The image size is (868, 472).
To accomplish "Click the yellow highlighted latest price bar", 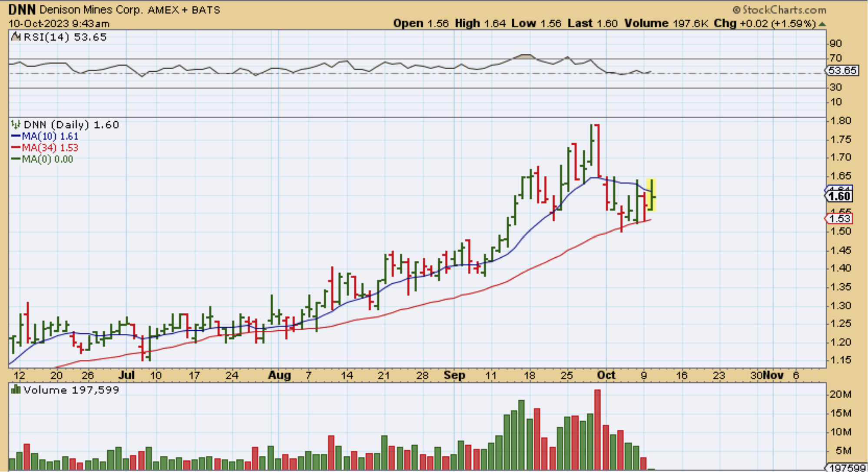I will (x=651, y=195).
